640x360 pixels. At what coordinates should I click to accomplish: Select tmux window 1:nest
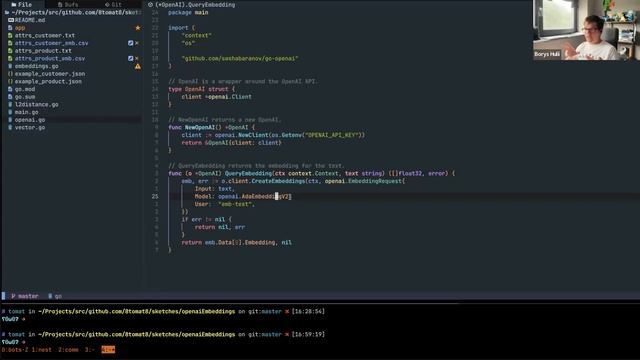[x=42, y=350]
